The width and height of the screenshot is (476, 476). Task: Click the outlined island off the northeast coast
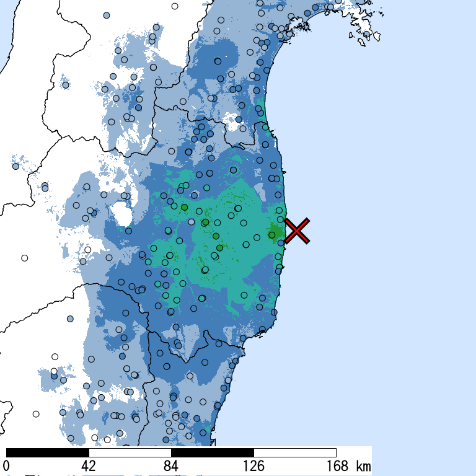point(364,31)
